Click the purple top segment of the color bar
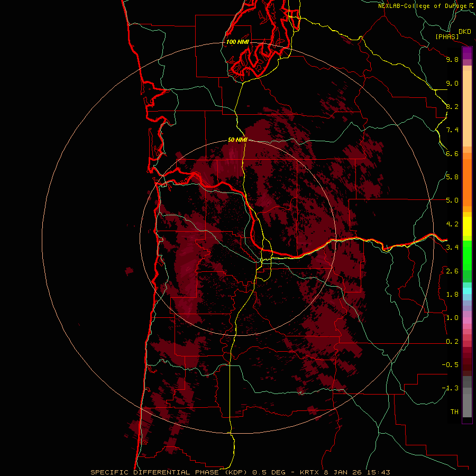The width and height of the screenshot is (476, 476). (x=467, y=53)
